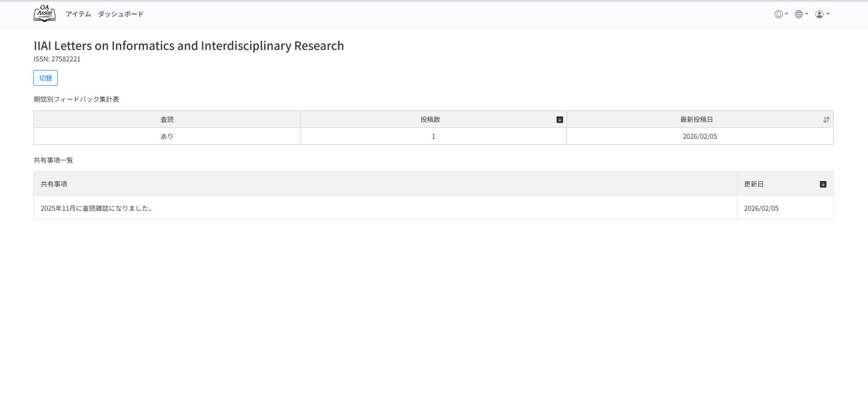Screen dimensions: 868x405
Task: Go to ダッシュボード in the navbar
Action: point(120,14)
